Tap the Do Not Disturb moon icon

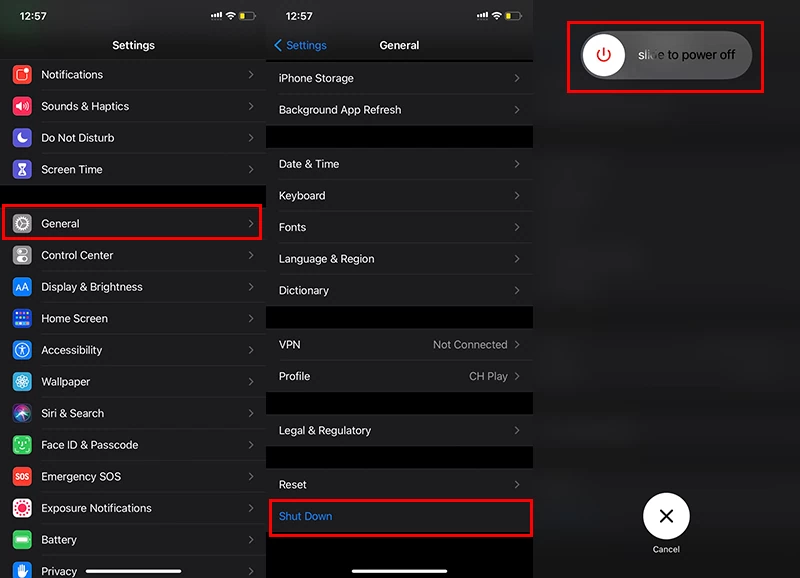point(23,137)
